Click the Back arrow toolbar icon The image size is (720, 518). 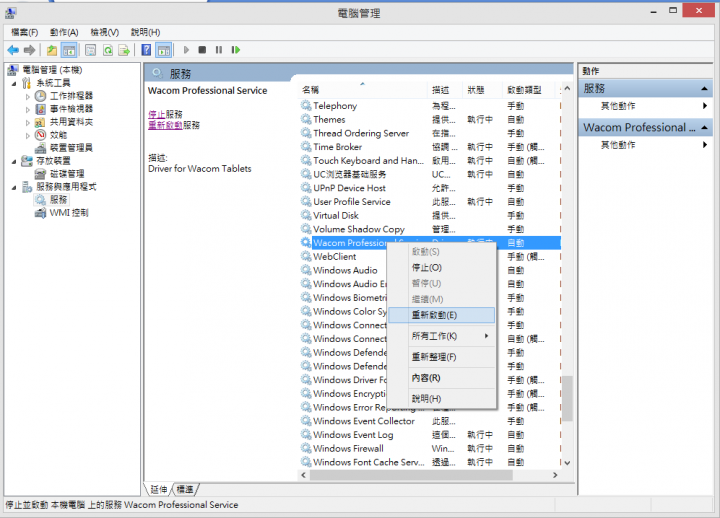click(13, 50)
